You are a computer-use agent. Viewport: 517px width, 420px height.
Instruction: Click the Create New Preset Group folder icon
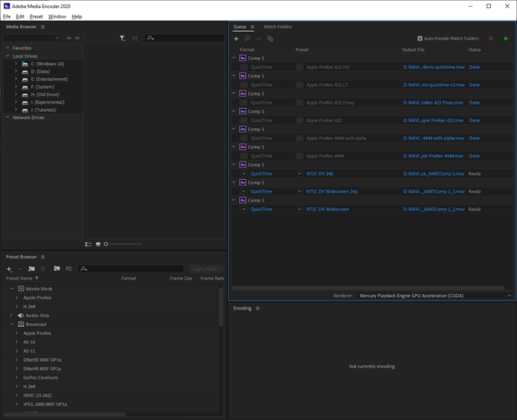32,269
